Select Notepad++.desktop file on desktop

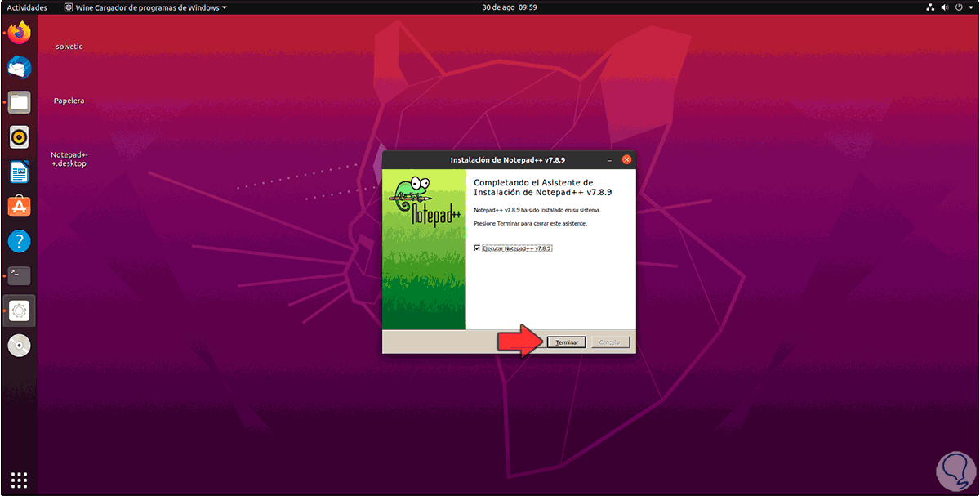pyautogui.click(x=69, y=159)
